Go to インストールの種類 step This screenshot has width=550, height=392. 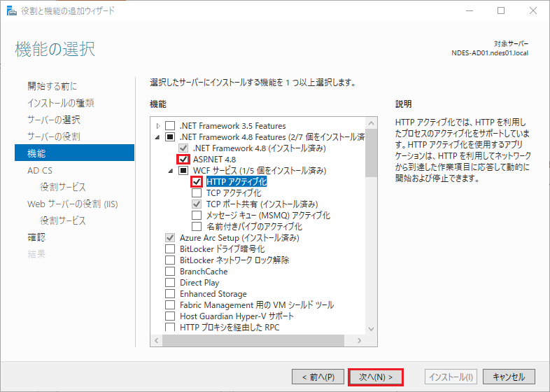pyautogui.click(x=61, y=103)
